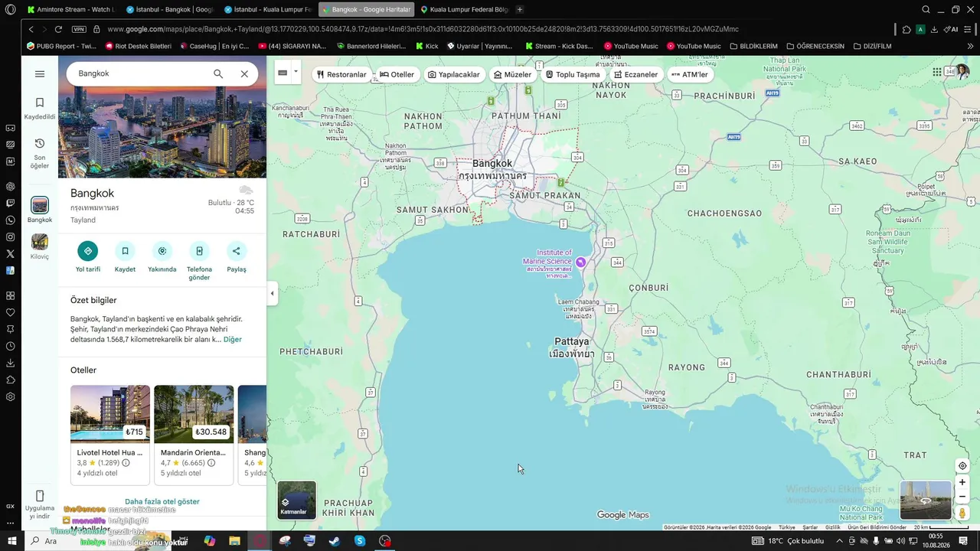Open ÖĞRENECEKSİN bookmarks folder
Image resolution: width=980 pixels, height=551 pixels.
(815, 46)
